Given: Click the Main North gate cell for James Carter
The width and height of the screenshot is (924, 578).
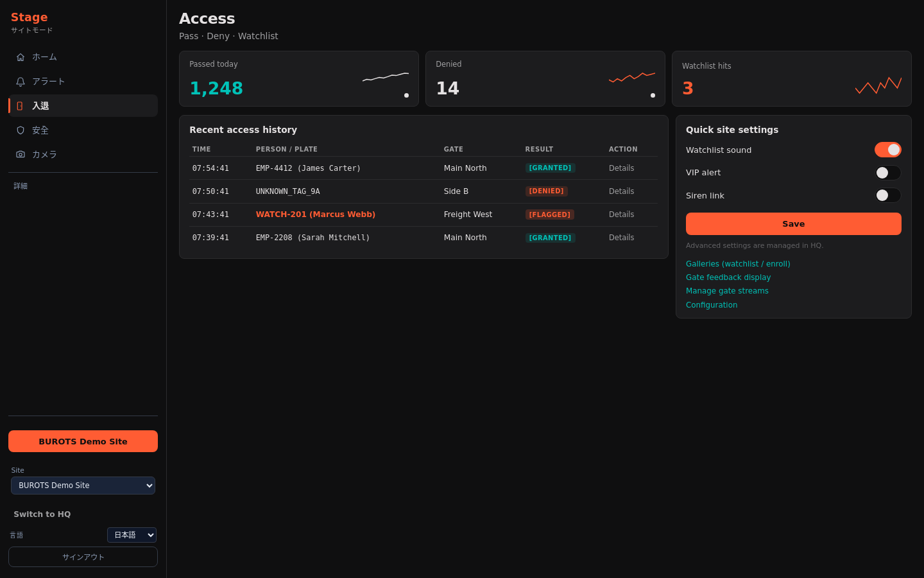Looking at the screenshot, I should point(465,168).
